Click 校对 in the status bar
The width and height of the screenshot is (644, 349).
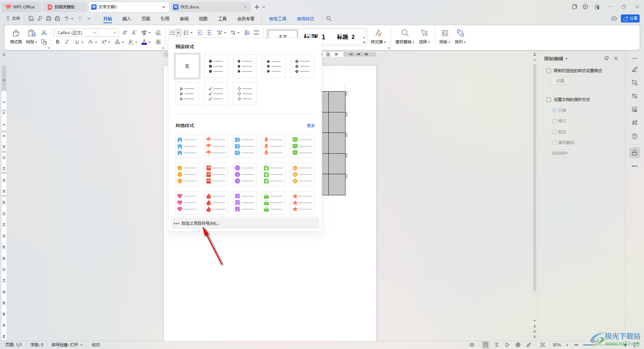click(96, 345)
